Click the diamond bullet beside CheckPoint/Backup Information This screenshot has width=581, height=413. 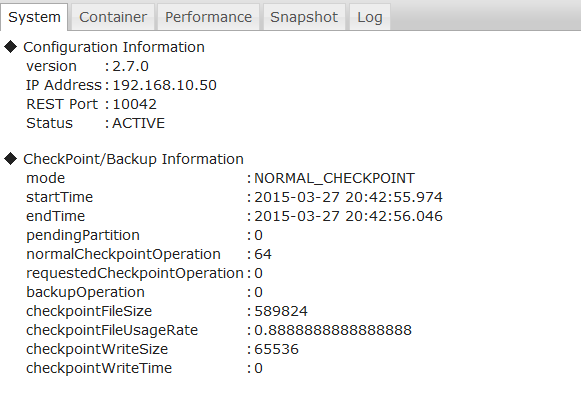coord(11,159)
